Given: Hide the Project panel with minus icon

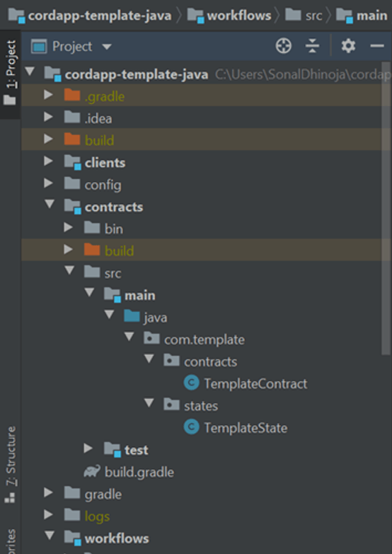Looking at the screenshot, I should point(377,46).
